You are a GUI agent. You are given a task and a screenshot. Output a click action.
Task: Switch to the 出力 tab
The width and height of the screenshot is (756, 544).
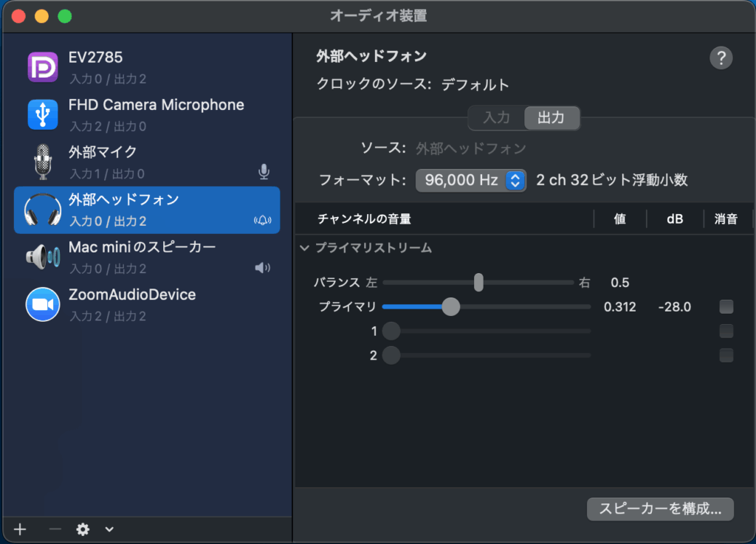(551, 118)
